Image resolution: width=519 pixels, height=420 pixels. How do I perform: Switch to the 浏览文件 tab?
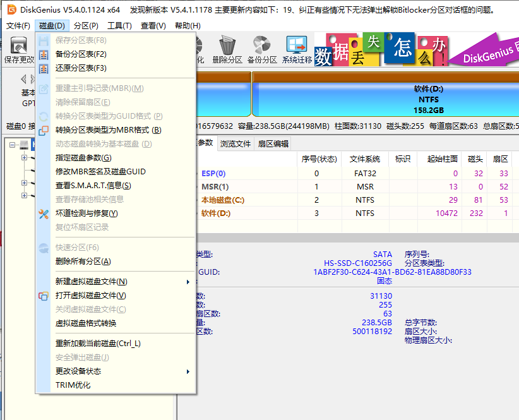[236, 143]
